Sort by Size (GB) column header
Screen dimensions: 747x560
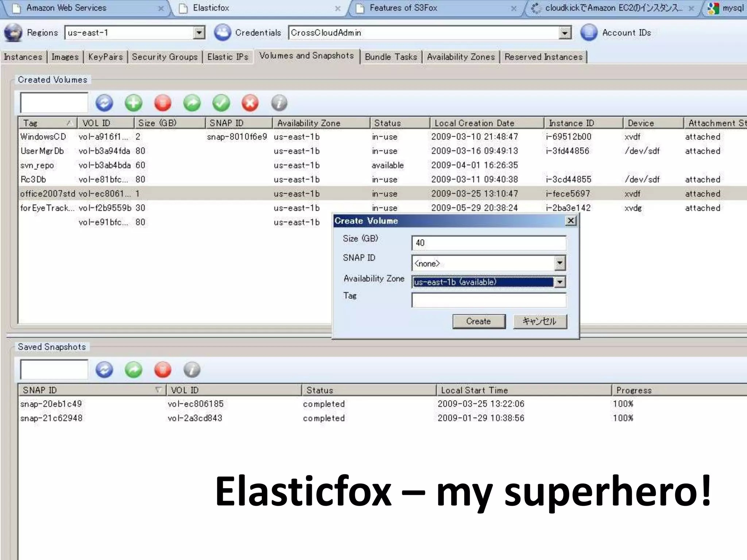(x=170, y=123)
